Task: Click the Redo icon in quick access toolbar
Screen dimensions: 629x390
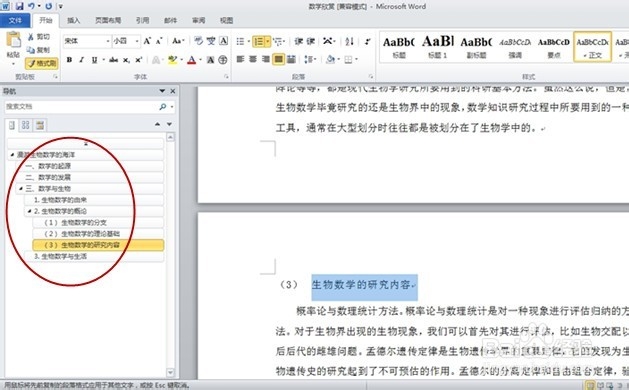Action: 49,6
